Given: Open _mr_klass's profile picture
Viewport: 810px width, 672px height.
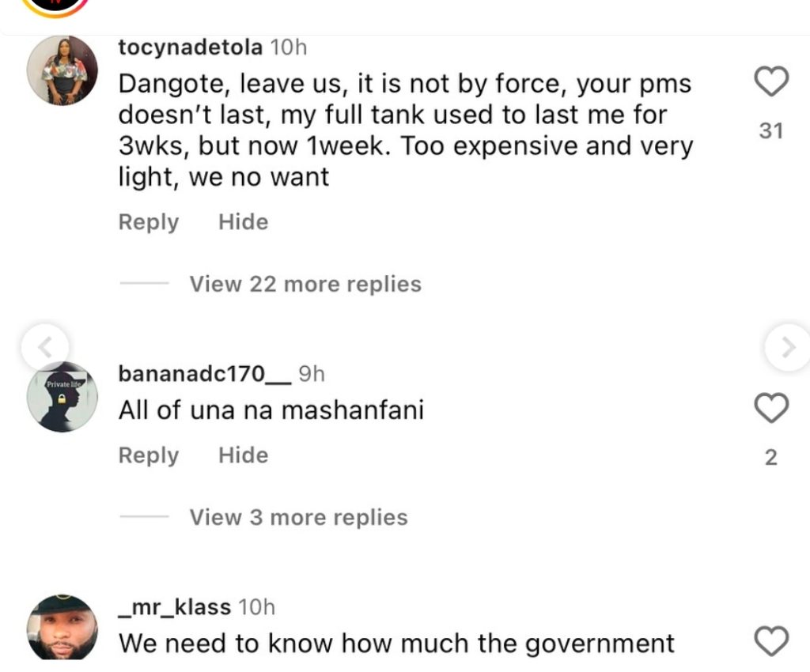Looking at the screenshot, I should [x=62, y=629].
